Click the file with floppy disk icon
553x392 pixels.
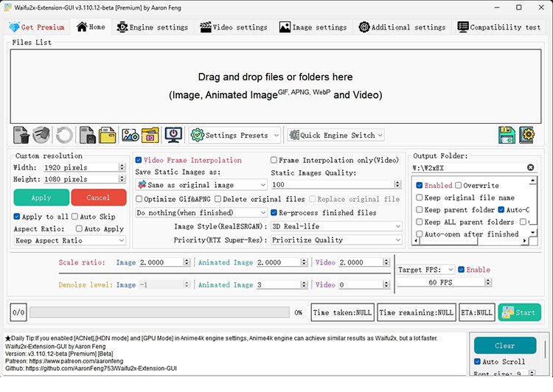[87, 135]
